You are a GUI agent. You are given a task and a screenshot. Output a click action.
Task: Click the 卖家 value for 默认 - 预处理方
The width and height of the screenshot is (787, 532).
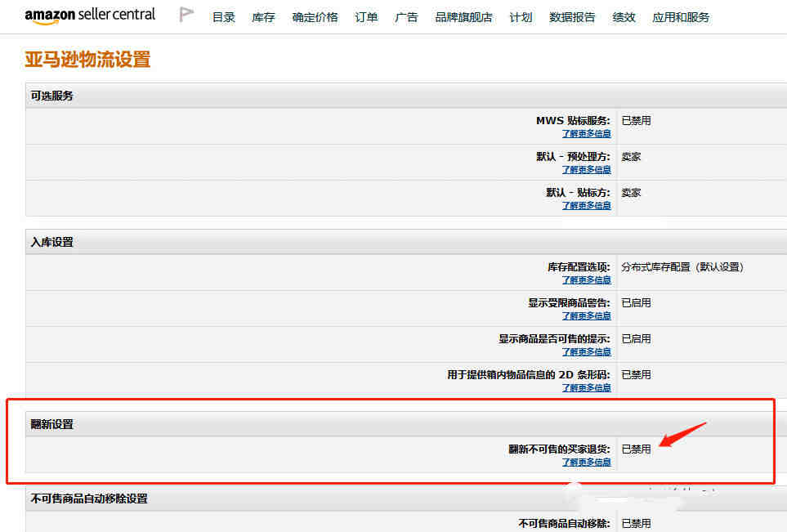pos(631,157)
